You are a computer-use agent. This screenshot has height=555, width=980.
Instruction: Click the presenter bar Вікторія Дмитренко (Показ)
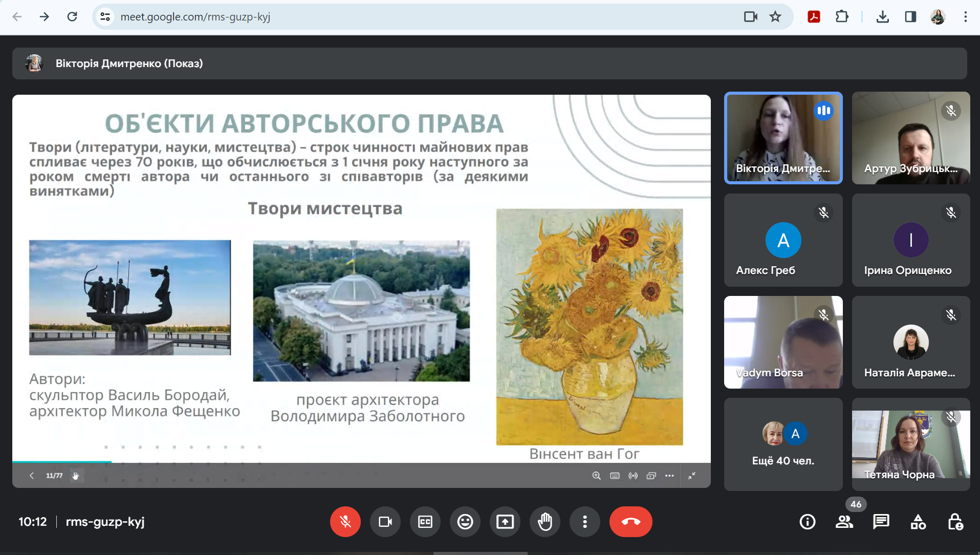[490, 63]
